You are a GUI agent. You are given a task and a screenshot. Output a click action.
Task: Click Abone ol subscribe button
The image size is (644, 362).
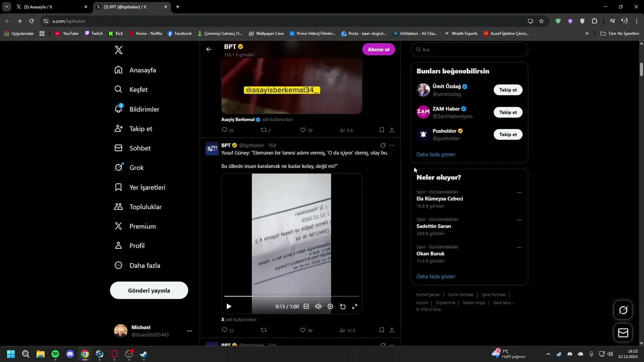[x=378, y=49]
